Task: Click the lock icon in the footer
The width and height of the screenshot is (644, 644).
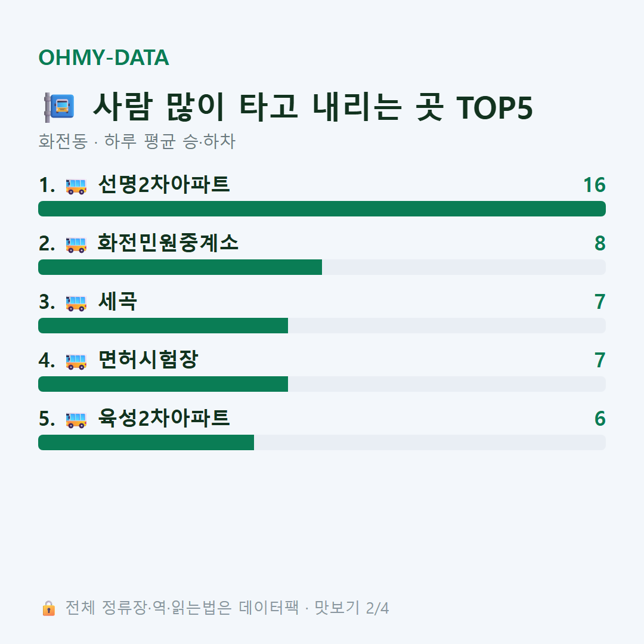Action: pos(49,608)
